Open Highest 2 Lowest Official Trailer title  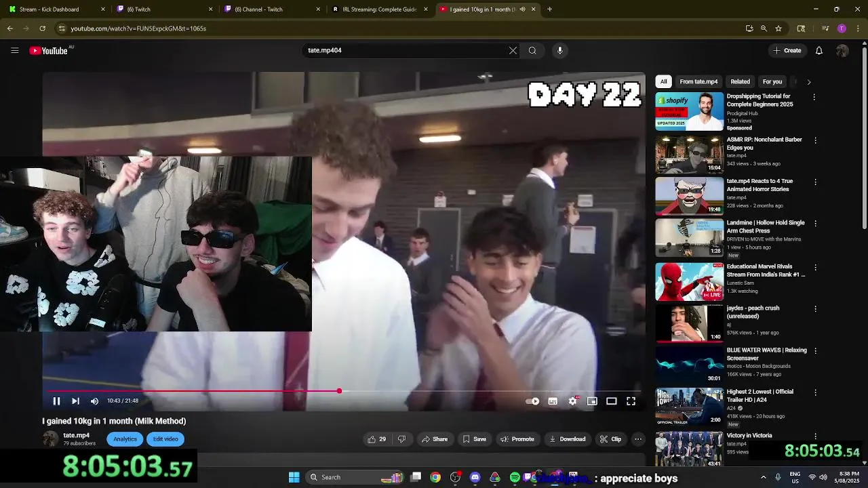(759, 396)
